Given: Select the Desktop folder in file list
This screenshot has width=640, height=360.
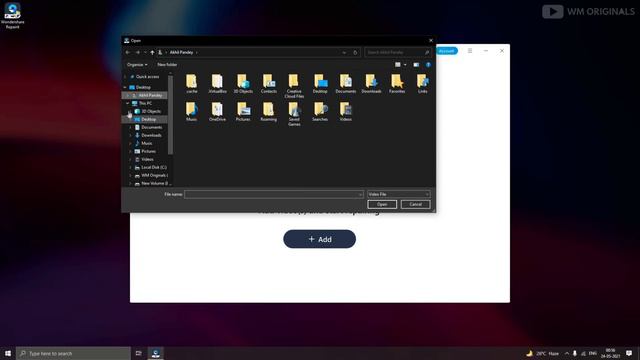Looking at the screenshot, I should (320, 84).
